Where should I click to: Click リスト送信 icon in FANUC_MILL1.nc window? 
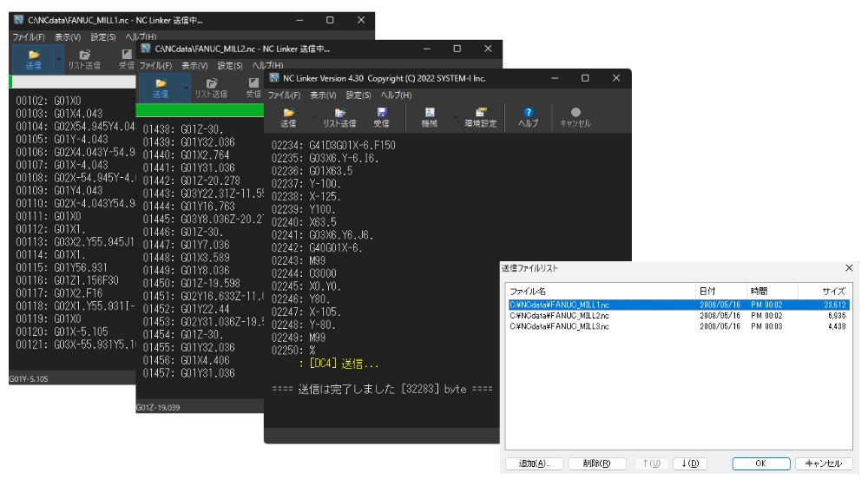[84, 59]
